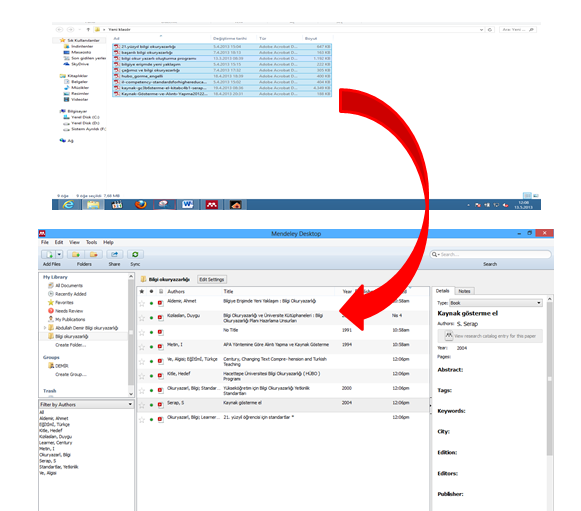Image resolution: width=581 pixels, height=511 pixels.
Task: Open the PDF icon of the Serap, S row
Action: [x=160, y=405]
